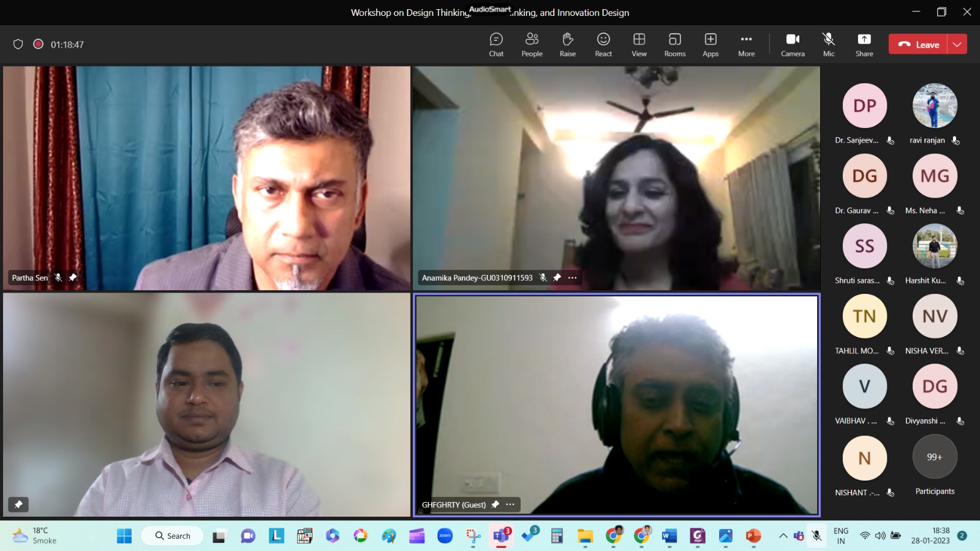
Task: Show all 99+ participants
Action: tap(935, 457)
